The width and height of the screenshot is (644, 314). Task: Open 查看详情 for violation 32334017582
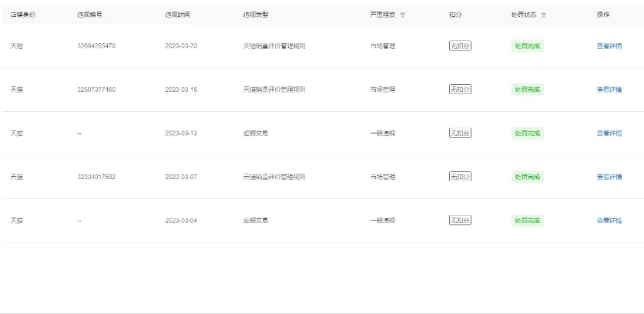609,177
